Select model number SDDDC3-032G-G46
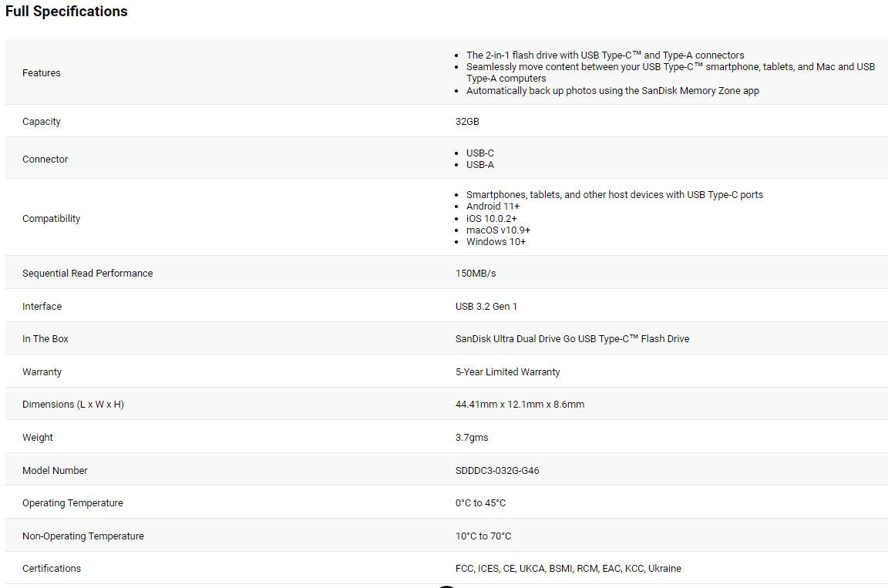 497,471
